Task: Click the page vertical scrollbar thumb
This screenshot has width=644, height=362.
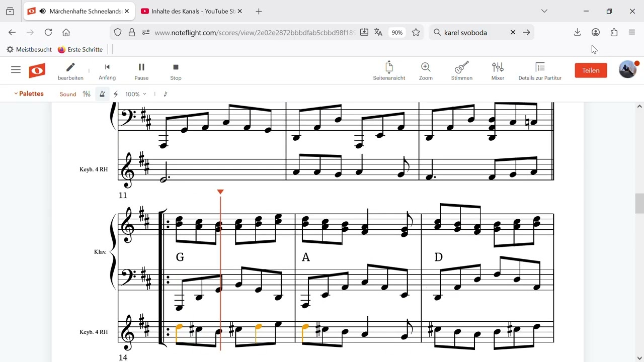Action: [x=639, y=204]
